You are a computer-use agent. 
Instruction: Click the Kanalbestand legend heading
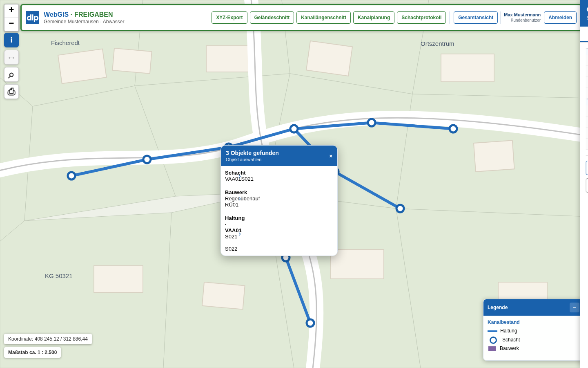[503, 322]
